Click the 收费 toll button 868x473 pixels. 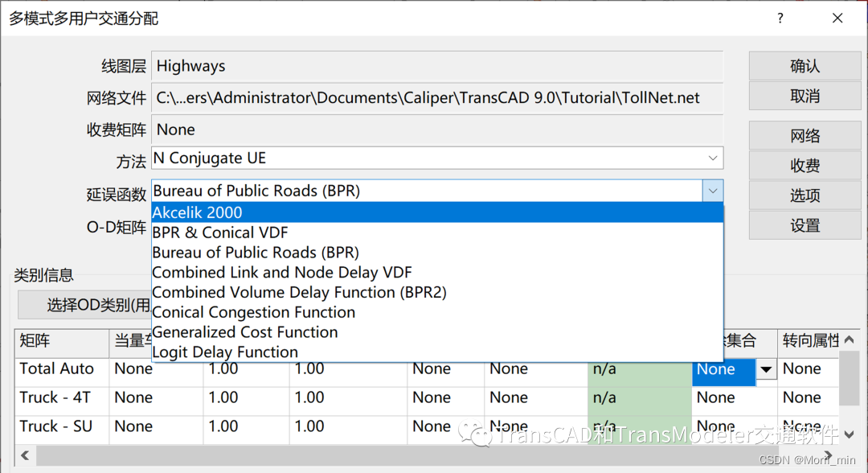click(x=804, y=165)
